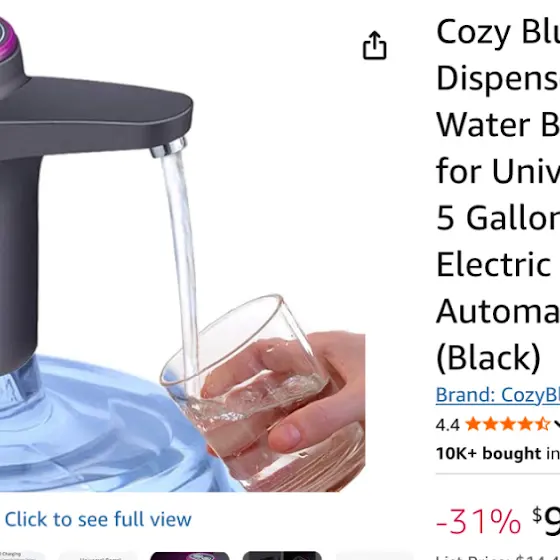The width and height of the screenshot is (560, 560).
Task: Click the middle orange rating star
Action: point(508,424)
